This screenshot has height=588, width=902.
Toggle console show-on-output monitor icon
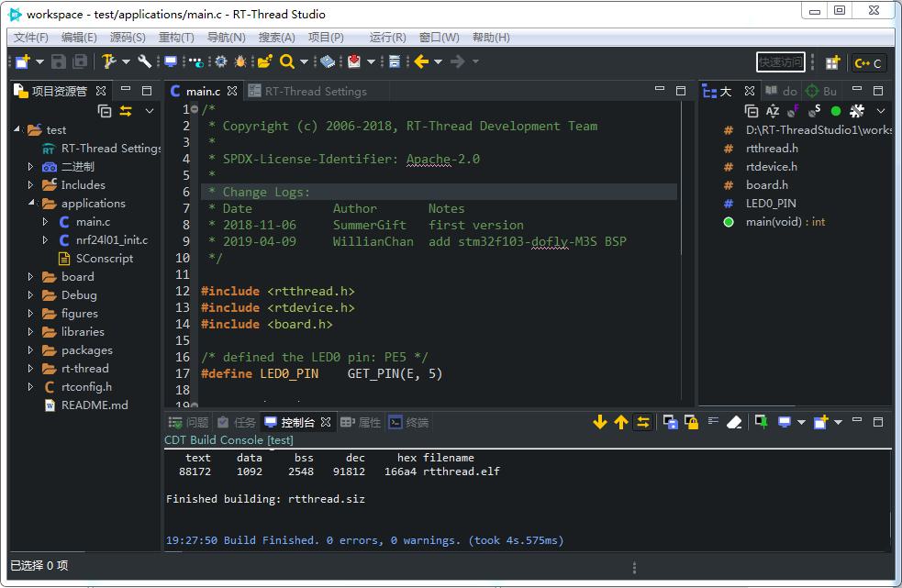785,422
